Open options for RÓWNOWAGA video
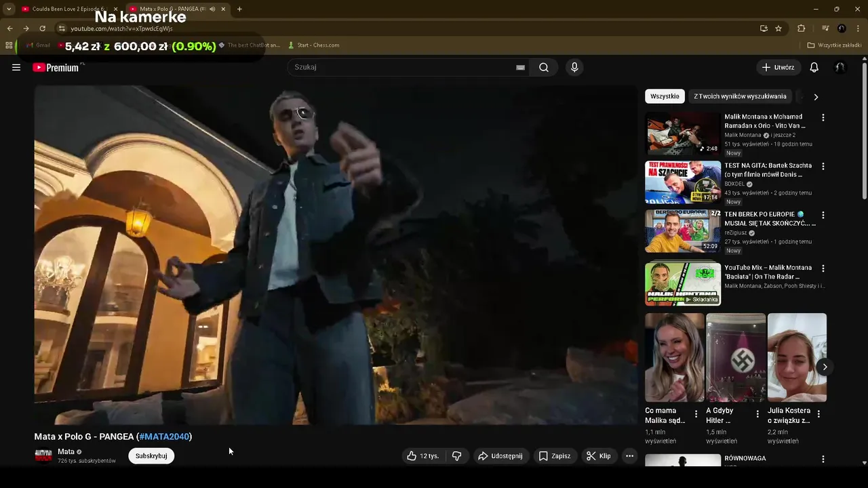 pyautogui.click(x=823, y=459)
